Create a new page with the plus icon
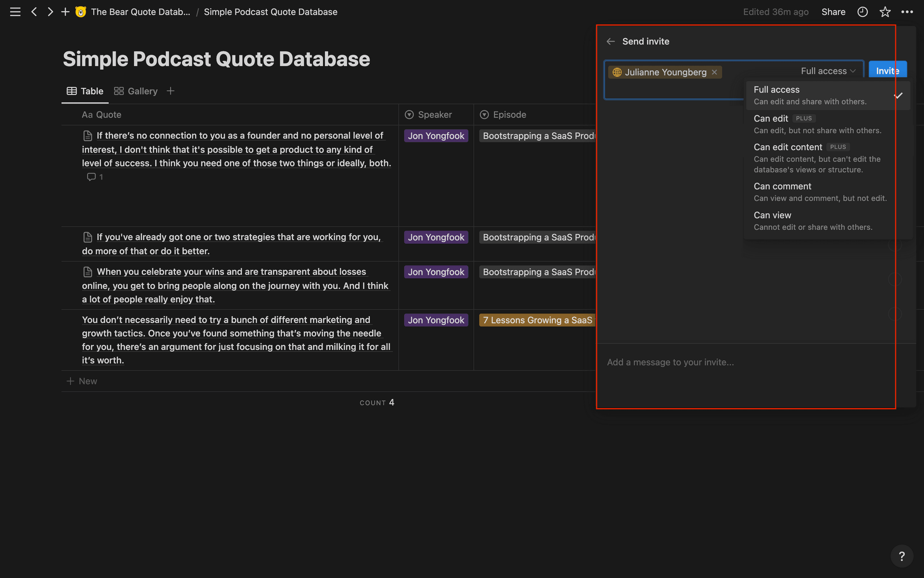The height and width of the screenshot is (578, 924). 65,12
